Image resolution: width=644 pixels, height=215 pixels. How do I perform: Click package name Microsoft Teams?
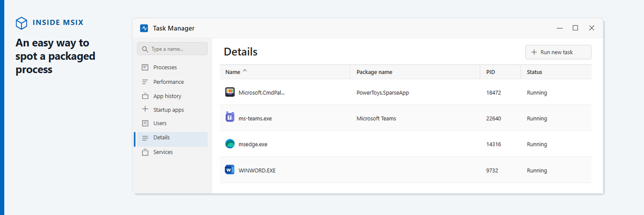pos(376,118)
